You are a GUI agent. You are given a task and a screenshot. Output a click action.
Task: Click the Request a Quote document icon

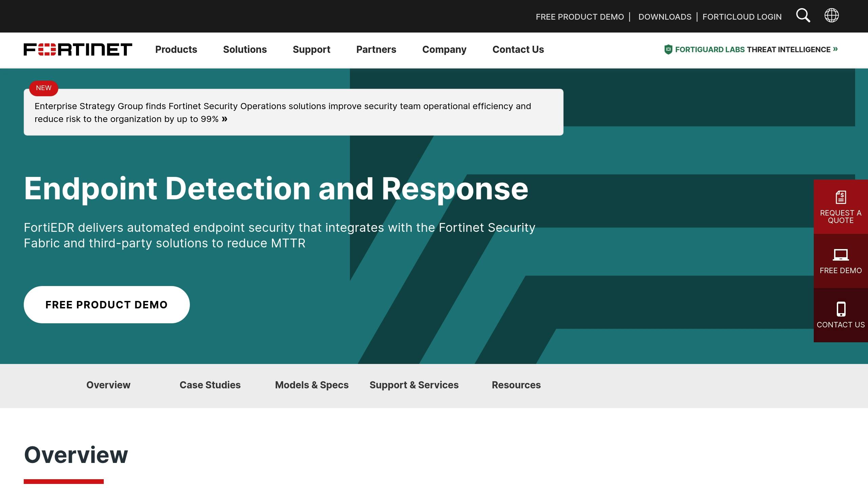(x=841, y=197)
